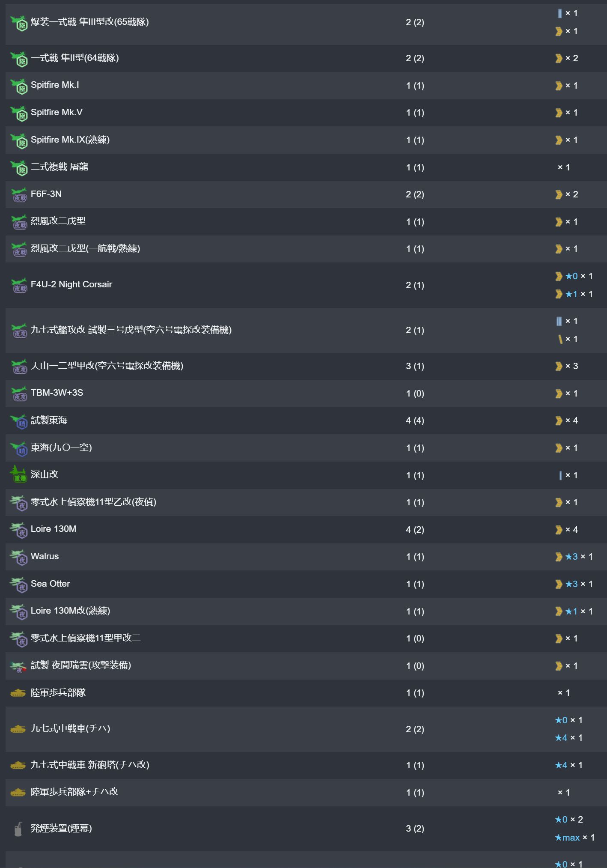Viewport: 607px width, 868px height.
Task: Click the night attacker icon beside TBM-3W+3S
Action: pos(19,394)
